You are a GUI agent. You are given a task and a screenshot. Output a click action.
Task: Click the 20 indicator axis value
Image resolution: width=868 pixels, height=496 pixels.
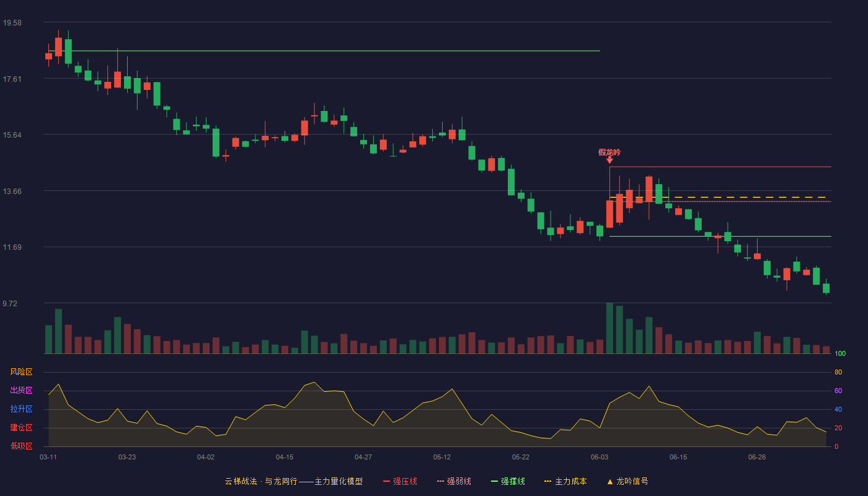click(838, 428)
